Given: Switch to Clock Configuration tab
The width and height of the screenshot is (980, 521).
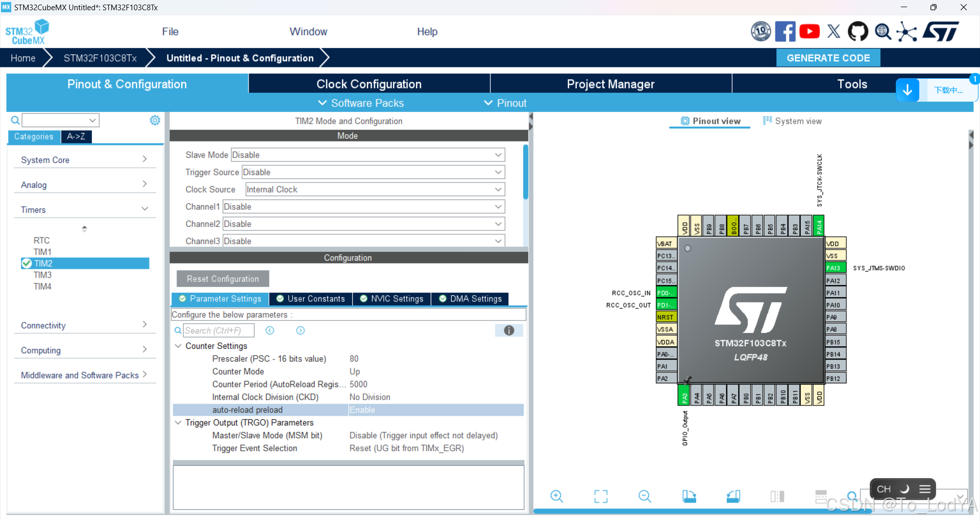Looking at the screenshot, I should (x=369, y=84).
